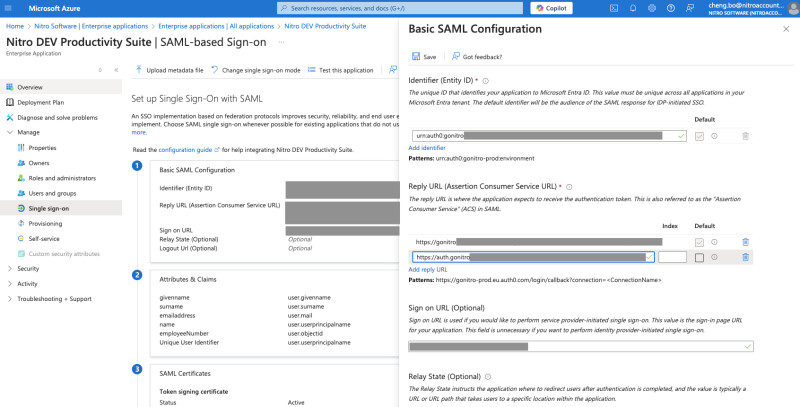Open Nitro Software | Enterprise applications breadcrumb
The width and height of the screenshot is (800, 407).
91,26
